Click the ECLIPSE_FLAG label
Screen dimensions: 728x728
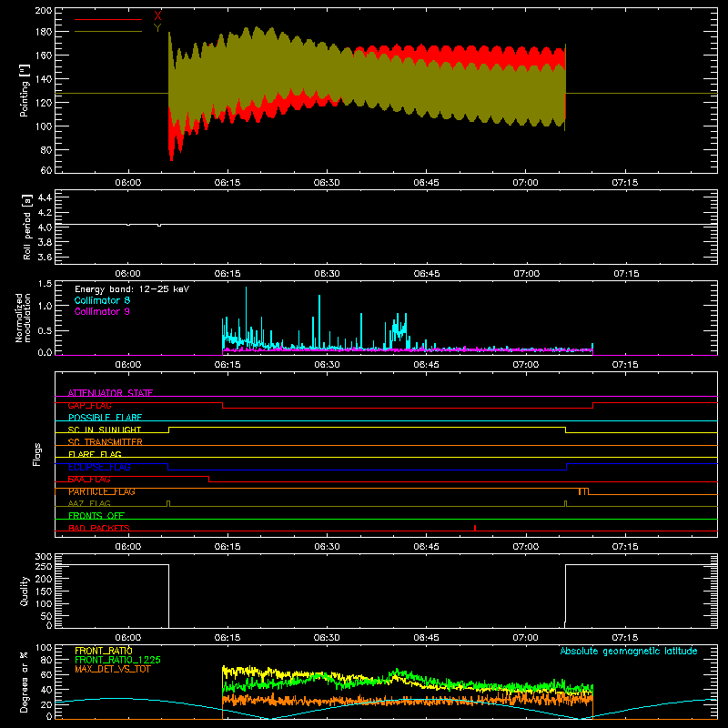(x=99, y=467)
